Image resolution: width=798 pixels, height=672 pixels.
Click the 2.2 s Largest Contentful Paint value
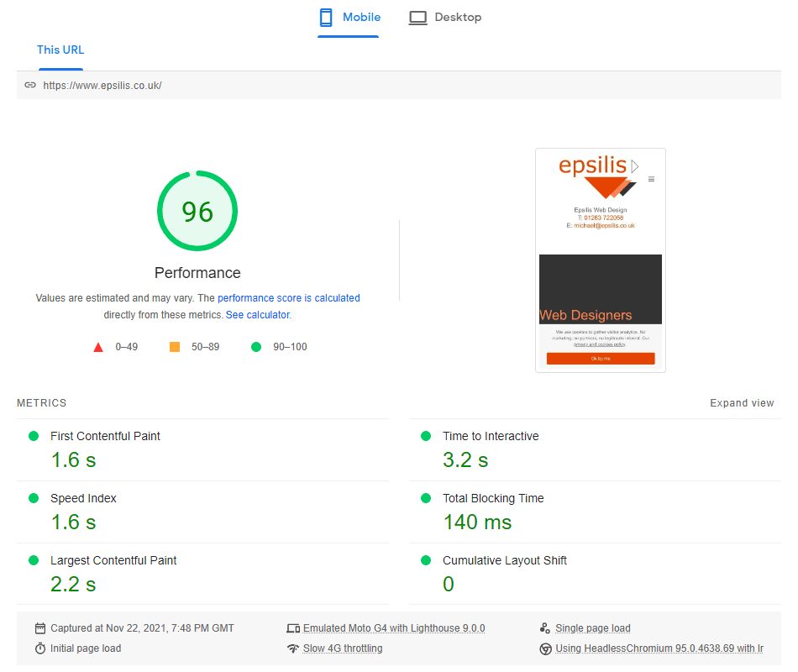[x=73, y=584]
